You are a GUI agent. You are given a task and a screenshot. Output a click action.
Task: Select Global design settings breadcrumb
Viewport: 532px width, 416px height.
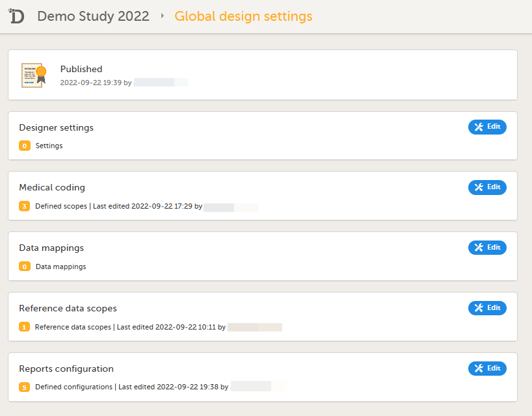[243, 16]
